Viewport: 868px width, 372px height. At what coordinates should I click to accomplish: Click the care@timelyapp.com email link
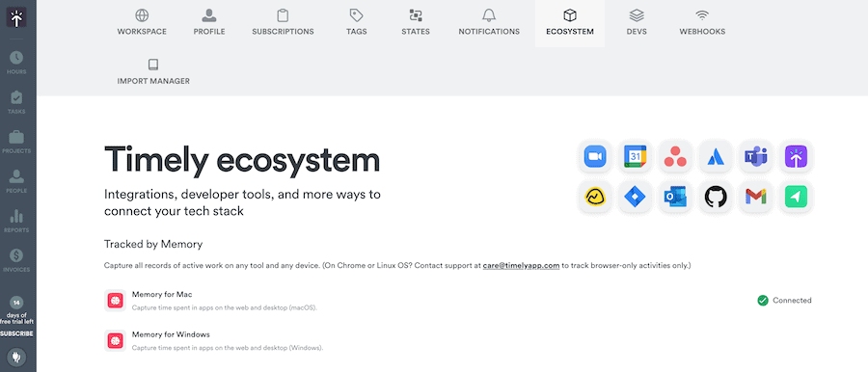521,266
